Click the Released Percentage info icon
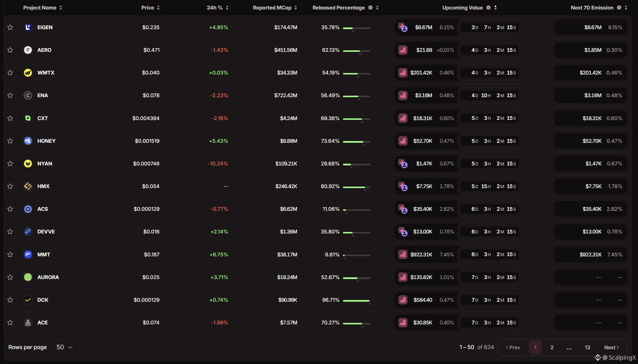Viewport: 638px width, 364px height. click(x=370, y=7)
